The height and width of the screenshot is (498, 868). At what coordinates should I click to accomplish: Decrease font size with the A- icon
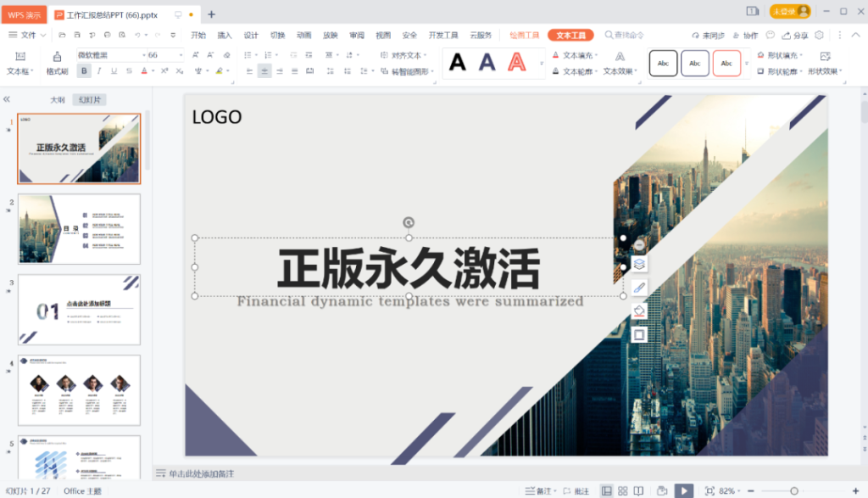click(210, 55)
